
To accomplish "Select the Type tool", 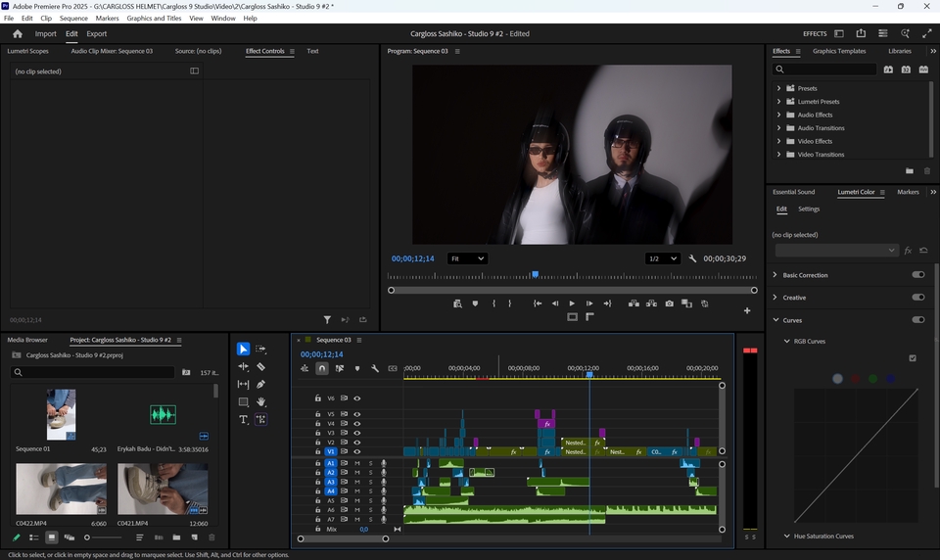I will click(x=244, y=419).
